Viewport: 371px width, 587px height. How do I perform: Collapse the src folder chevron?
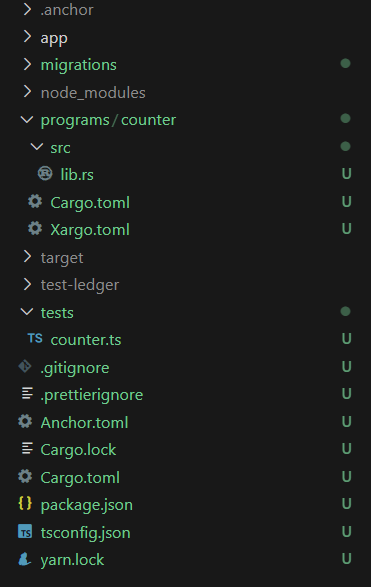click(37, 147)
